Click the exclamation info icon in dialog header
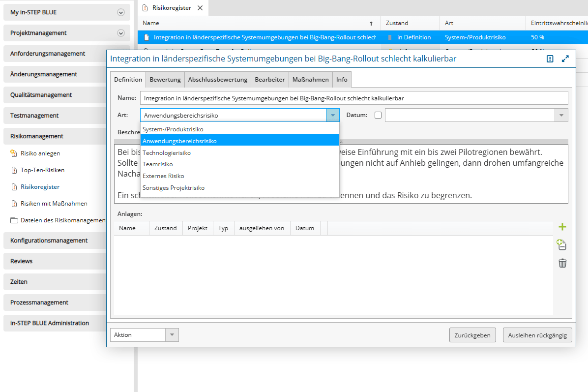Viewport: 588px width, 392px height. tap(550, 59)
